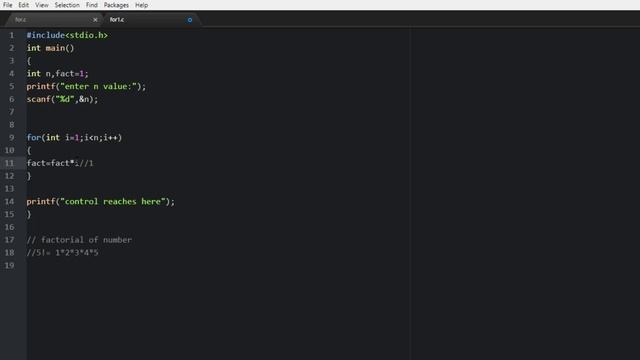This screenshot has width=640, height=360.
Task: Click line number 19 in gutter
Action: (9, 266)
